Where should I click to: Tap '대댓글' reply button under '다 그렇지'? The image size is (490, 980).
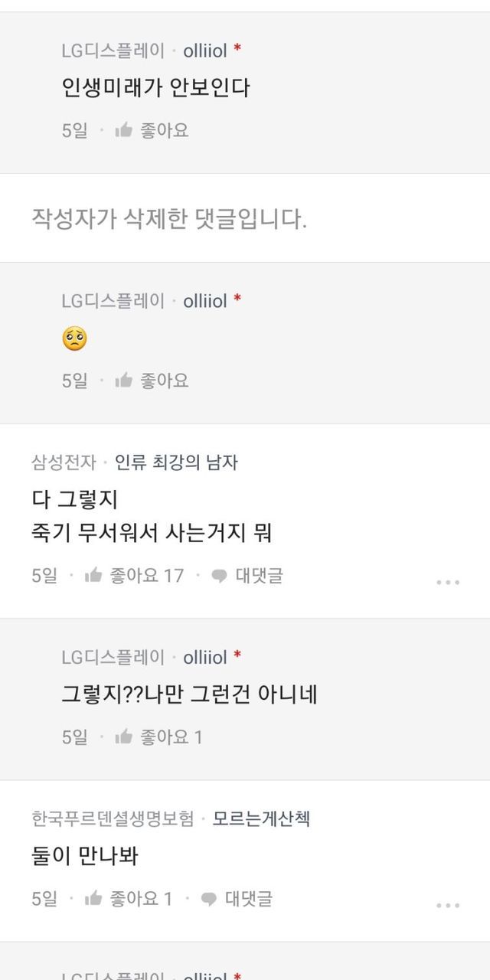click(259, 576)
